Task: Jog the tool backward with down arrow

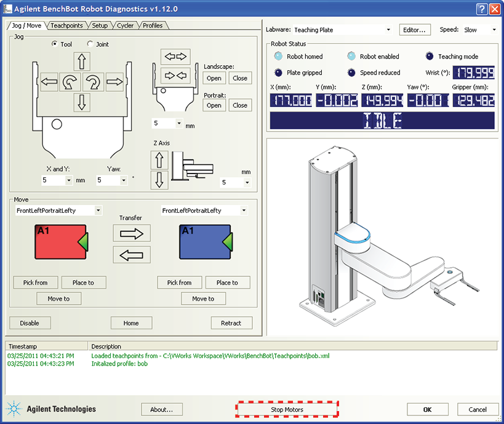Action: pos(82,102)
